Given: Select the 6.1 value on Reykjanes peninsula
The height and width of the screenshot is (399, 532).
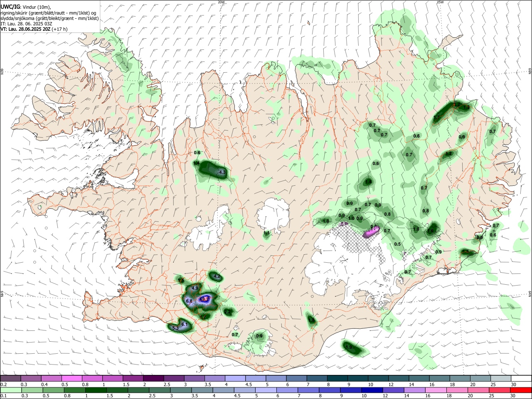Looking at the screenshot, I should (x=185, y=324).
